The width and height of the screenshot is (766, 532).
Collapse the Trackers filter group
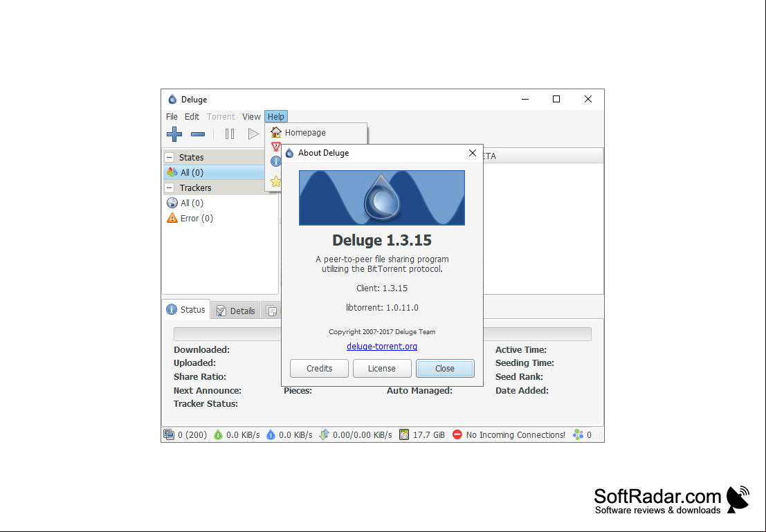click(169, 187)
